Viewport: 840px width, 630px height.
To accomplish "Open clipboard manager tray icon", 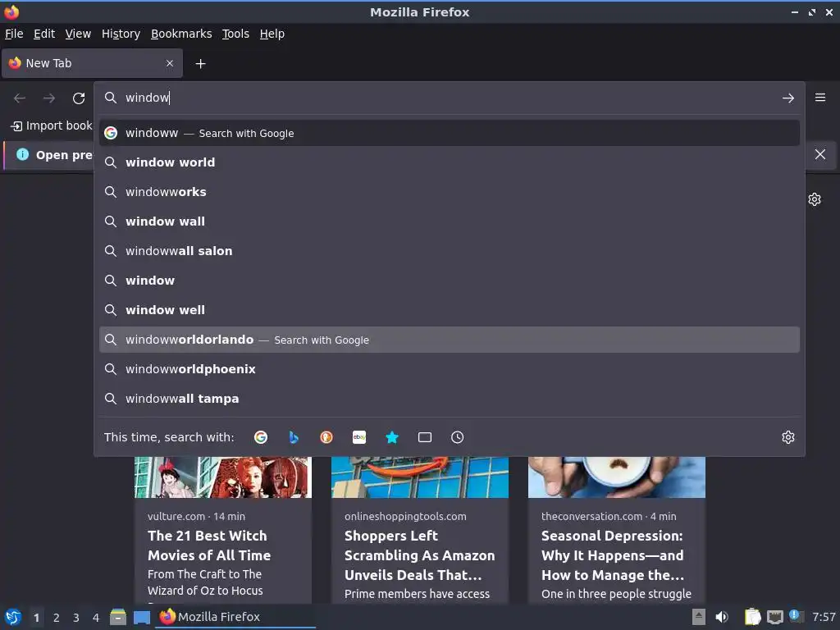I will (x=752, y=617).
